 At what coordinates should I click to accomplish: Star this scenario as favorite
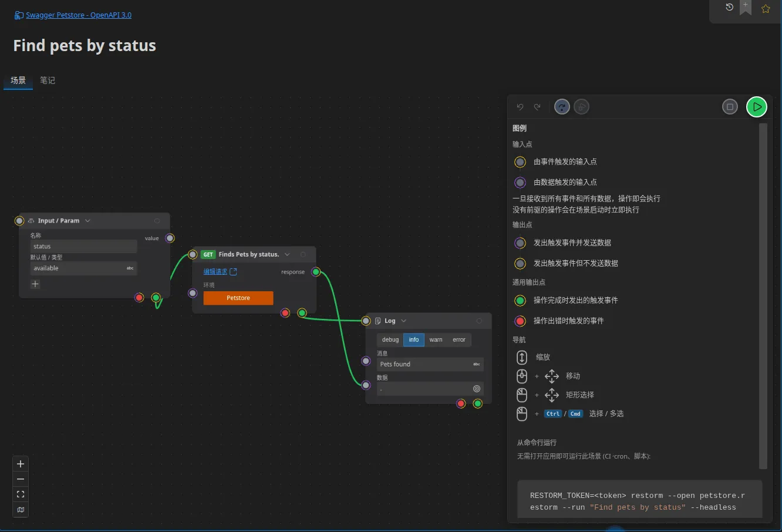766,9
